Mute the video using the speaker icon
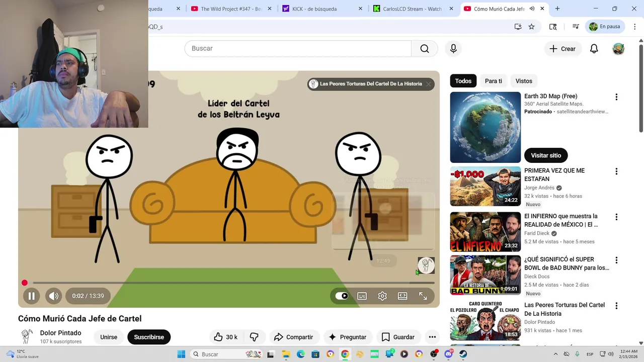The image size is (644, 362). 54,296
